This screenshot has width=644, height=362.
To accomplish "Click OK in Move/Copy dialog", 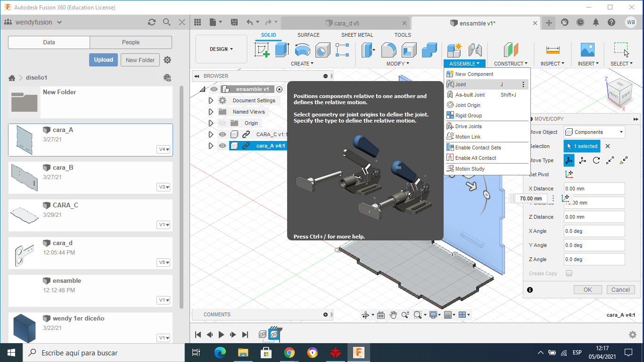I will coord(587,290).
